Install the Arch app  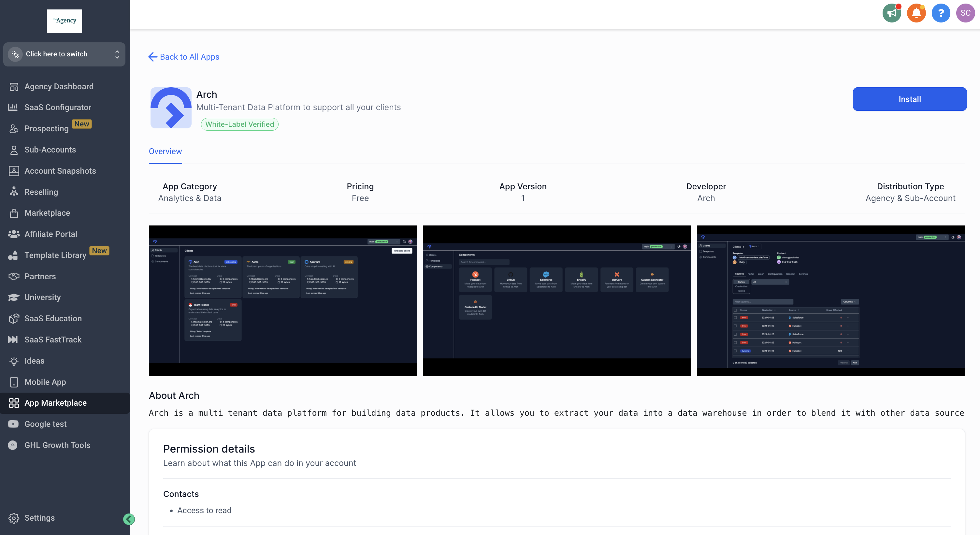[909, 99]
